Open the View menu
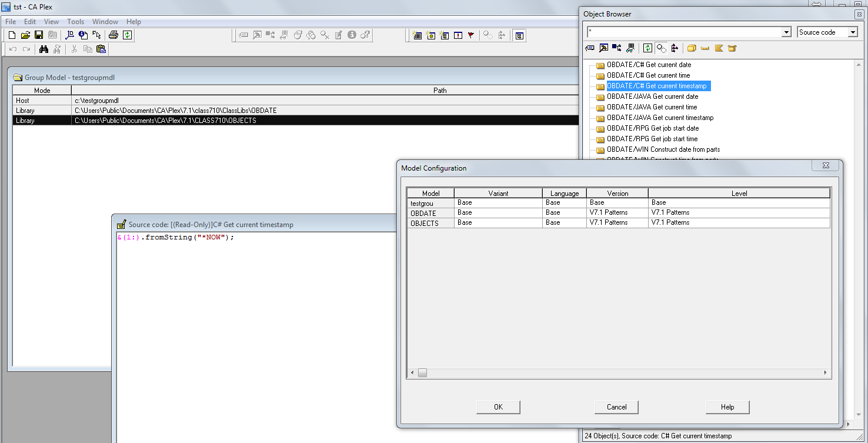 click(52, 22)
